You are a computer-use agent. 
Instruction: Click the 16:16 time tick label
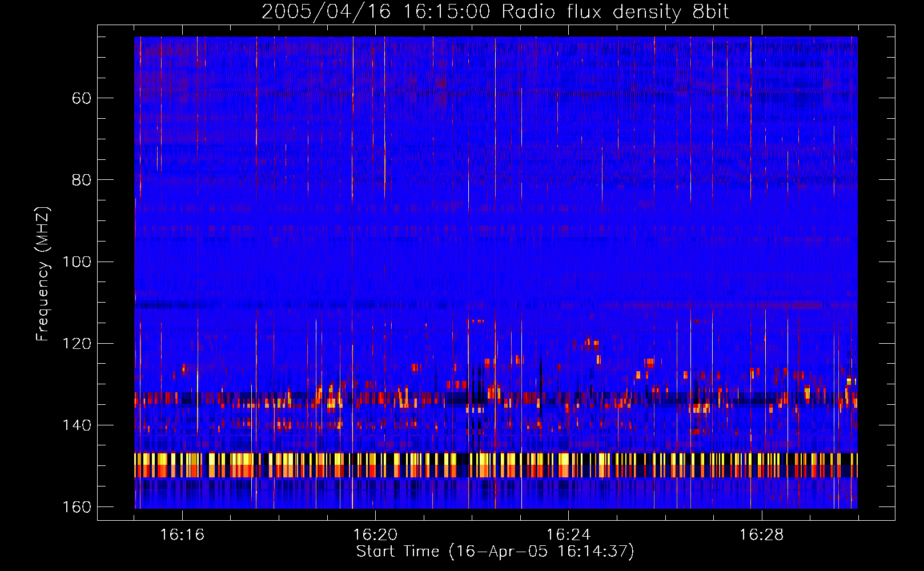(182, 535)
